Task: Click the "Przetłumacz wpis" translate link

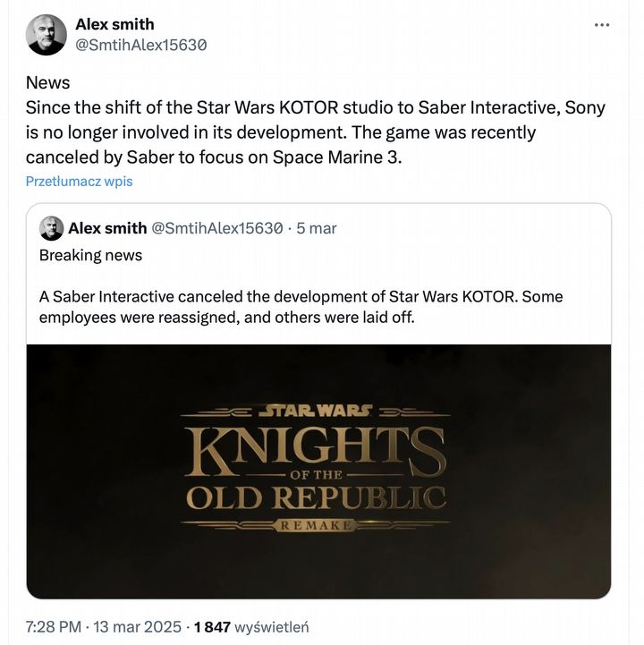Action: pos(79,181)
